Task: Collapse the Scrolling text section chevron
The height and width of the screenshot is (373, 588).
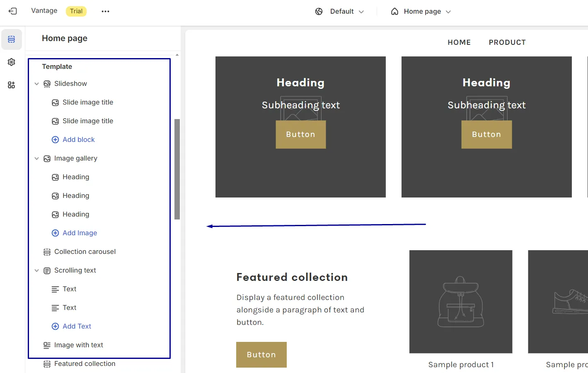Action: pyautogui.click(x=36, y=271)
